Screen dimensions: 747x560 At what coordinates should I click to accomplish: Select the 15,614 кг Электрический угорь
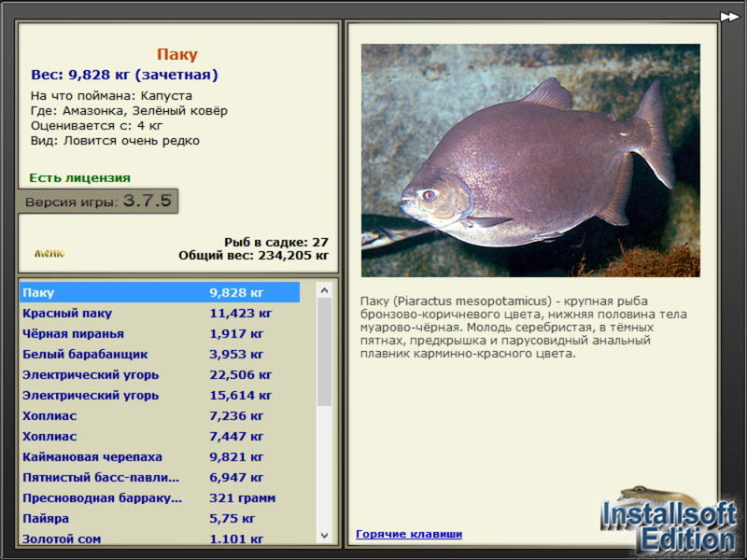160,395
